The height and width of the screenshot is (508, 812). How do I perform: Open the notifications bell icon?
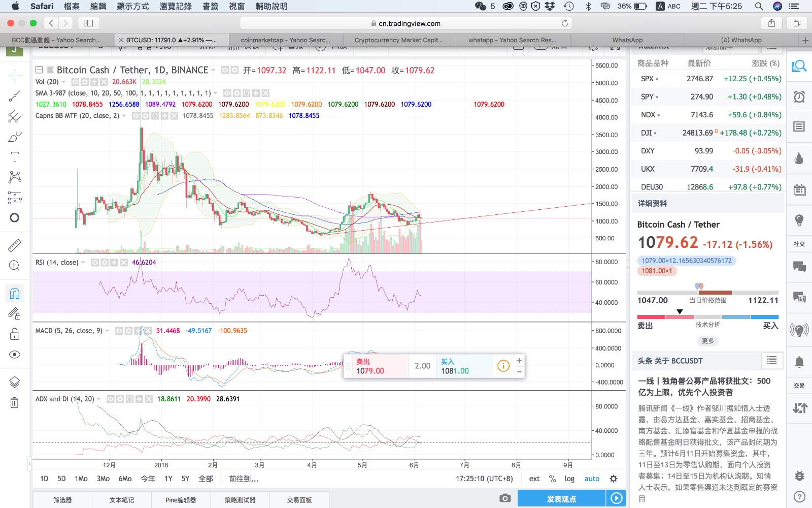[799, 362]
